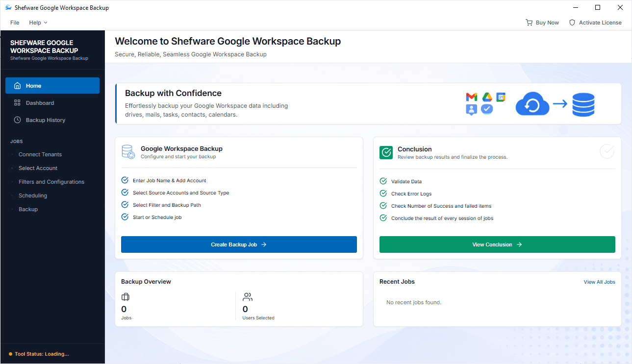The image size is (632, 364).
Task: Click the "Backup Overview" heading
Action: pos(146,282)
